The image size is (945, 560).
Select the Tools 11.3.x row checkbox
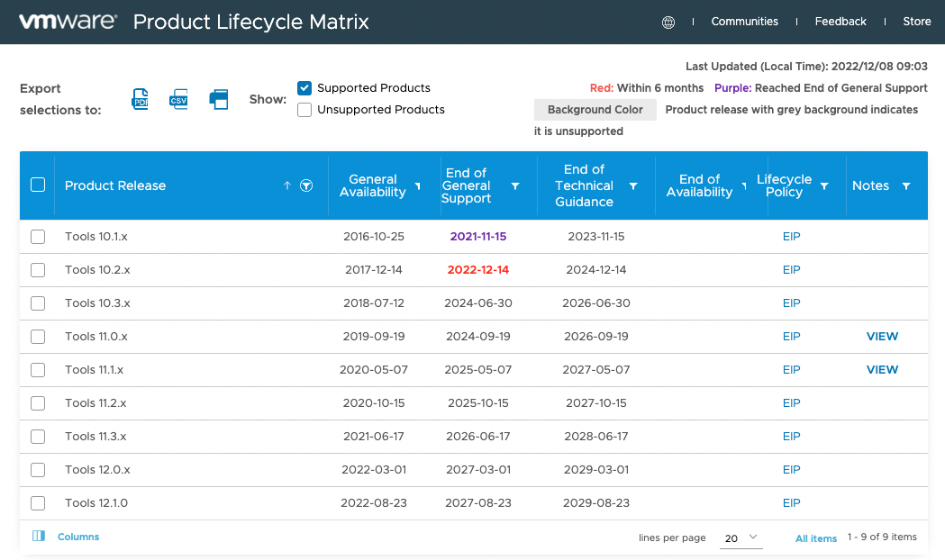click(x=38, y=437)
